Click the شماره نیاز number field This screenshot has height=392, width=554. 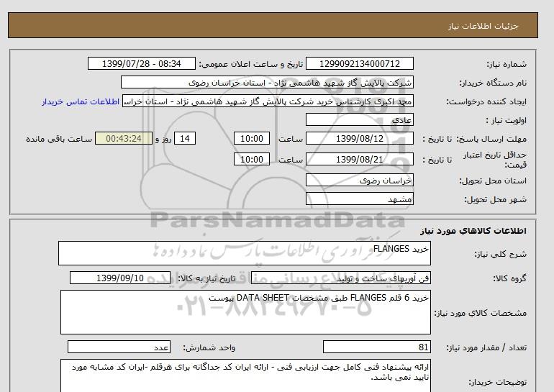[x=359, y=63]
